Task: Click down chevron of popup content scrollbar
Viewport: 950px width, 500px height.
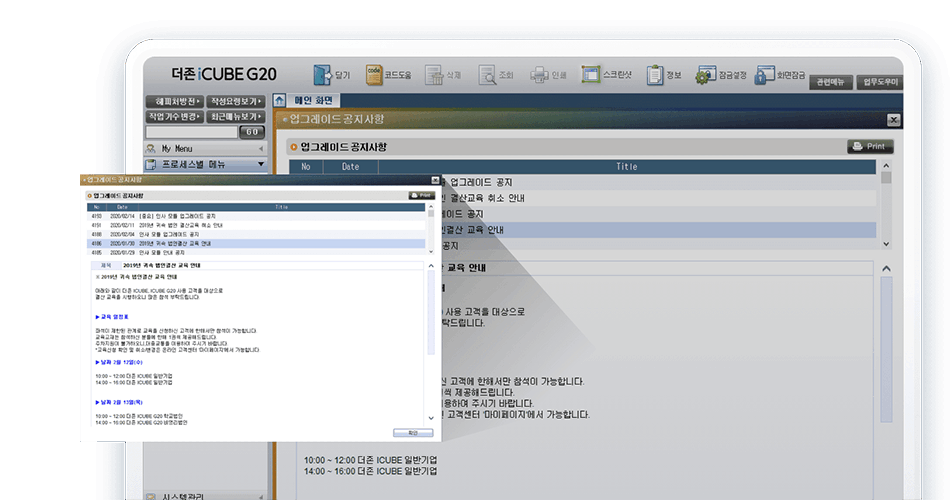Action: click(x=431, y=418)
